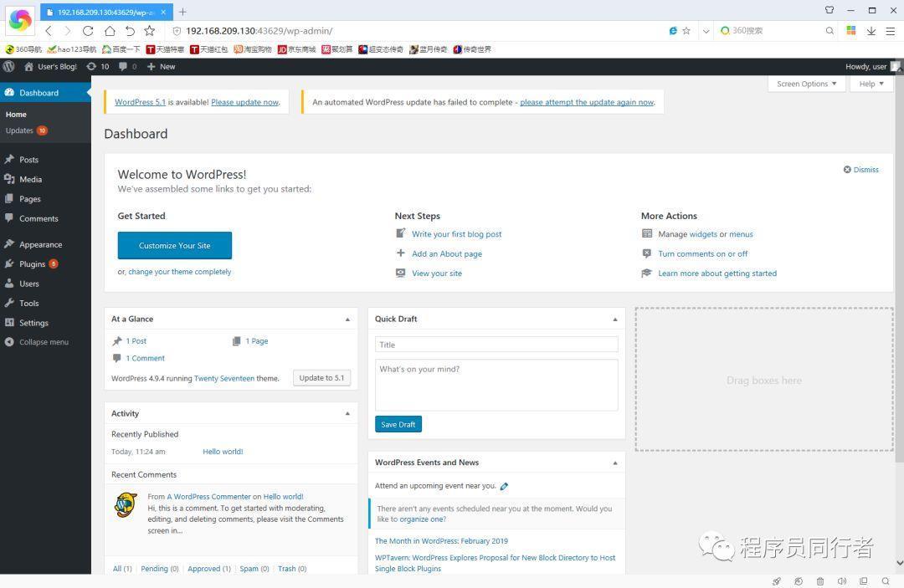This screenshot has height=588, width=904.
Task: Expand the Screen Options panel
Action: coord(806,84)
